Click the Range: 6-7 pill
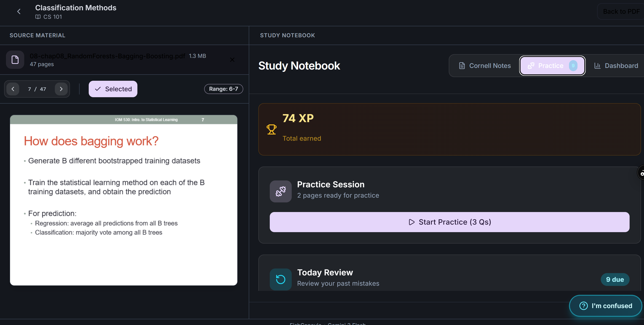644x325 pixels. (x=223, y=89)
